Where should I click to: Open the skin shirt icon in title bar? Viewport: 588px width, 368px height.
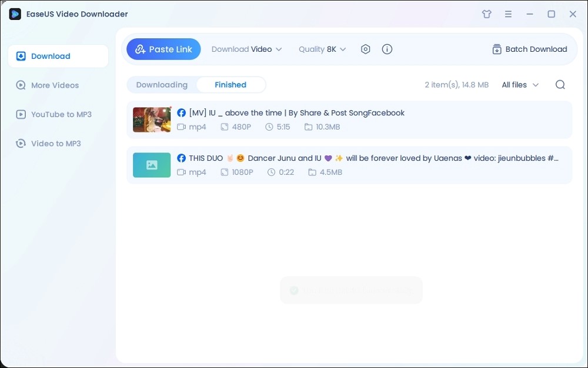click(486, 14)
